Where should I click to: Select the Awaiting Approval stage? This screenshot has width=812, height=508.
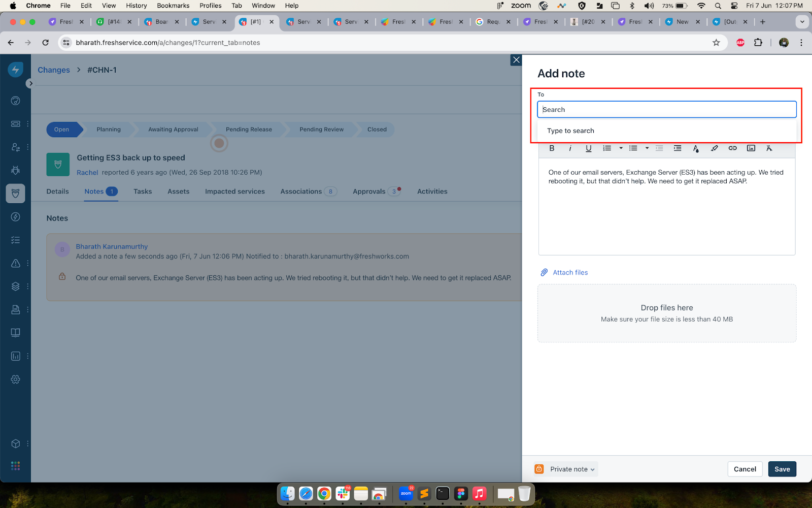pyautogui.click(x=173, y=130)
